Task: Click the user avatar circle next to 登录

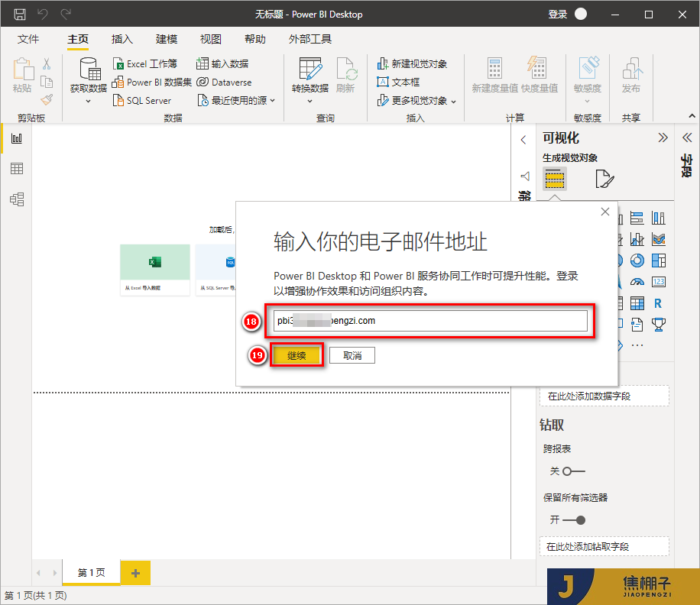Action: [581, 15]
